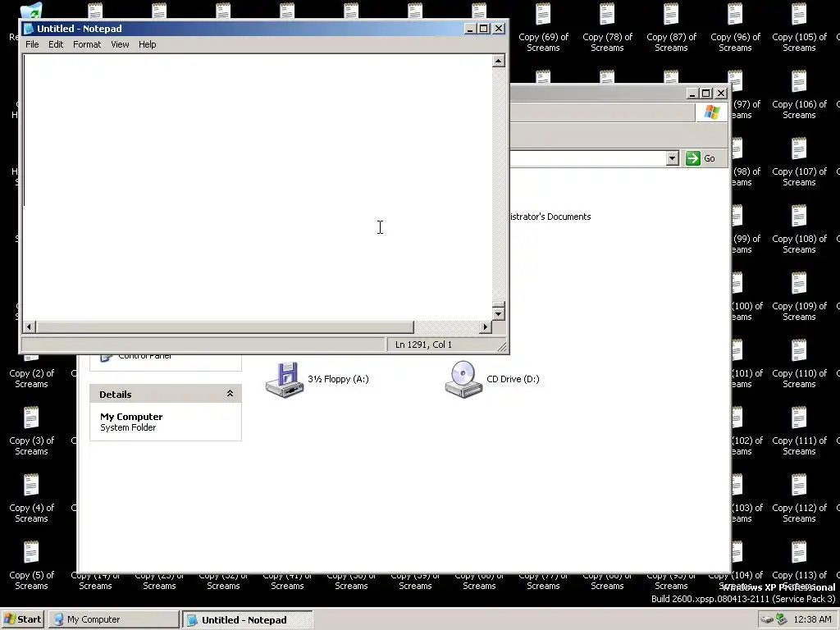840x630 pixels.
Task: Click Notepad's horizontal scrollbar left arrow
Action: pos(30,326)
